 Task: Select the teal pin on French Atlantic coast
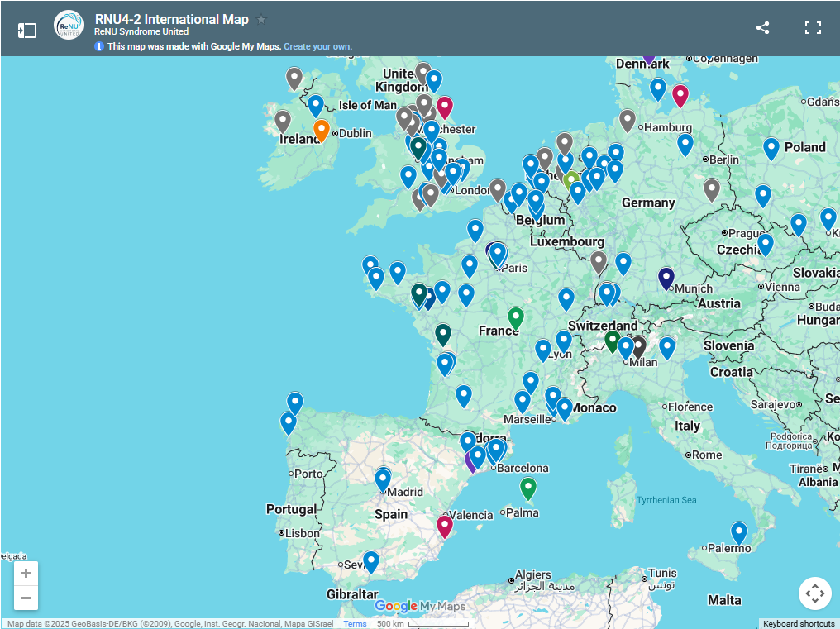443,335
